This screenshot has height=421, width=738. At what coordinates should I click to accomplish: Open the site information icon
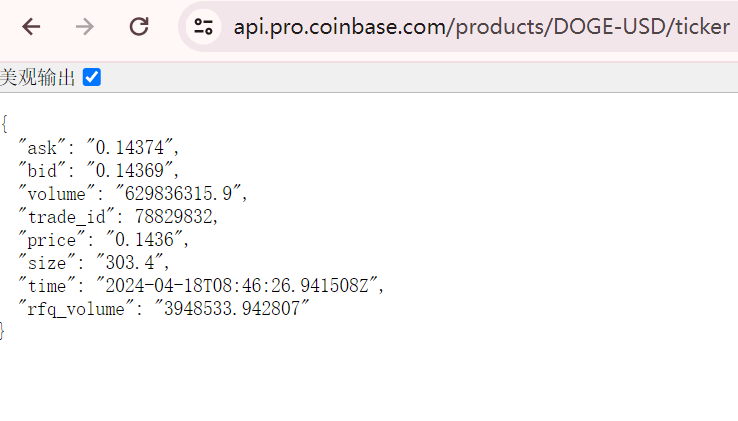click(203, 26)
